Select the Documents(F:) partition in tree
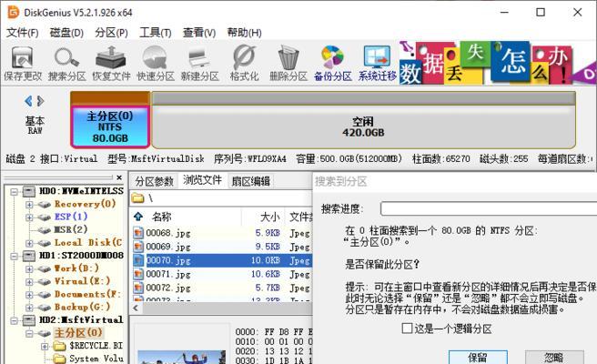Screen dimensions: 597x364 87,294
